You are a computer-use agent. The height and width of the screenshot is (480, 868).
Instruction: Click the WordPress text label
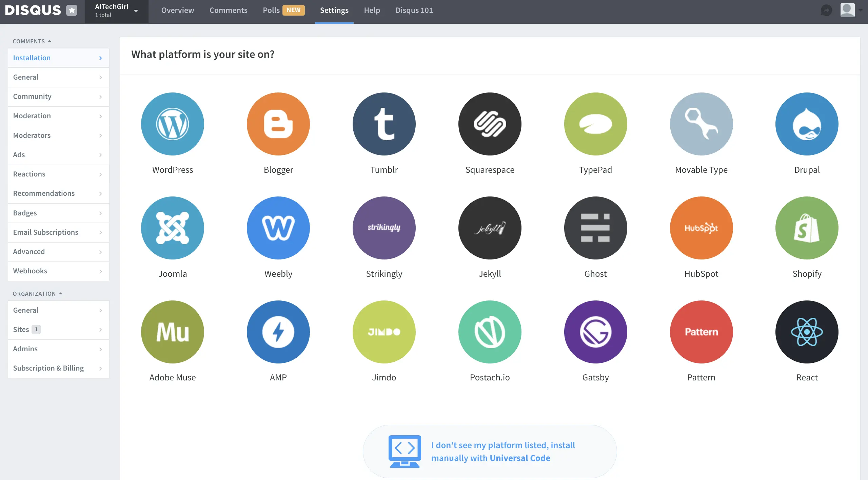173,170
